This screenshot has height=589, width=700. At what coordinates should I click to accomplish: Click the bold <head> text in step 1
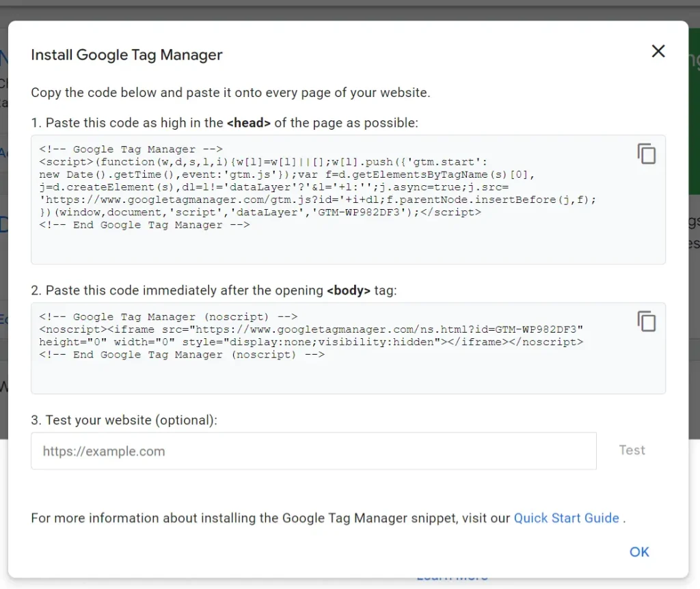click(x=249, y=123)
